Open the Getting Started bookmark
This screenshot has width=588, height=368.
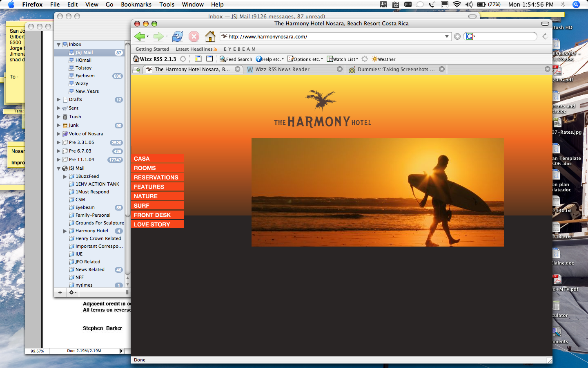click(152, 49)
